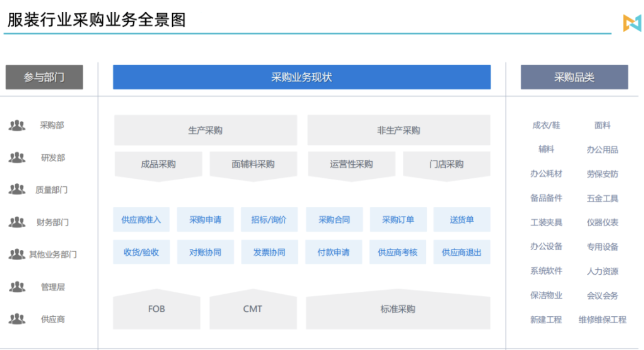Select the 供应商考核 step
Screen dimensions: 644x350
click(397, 252)
